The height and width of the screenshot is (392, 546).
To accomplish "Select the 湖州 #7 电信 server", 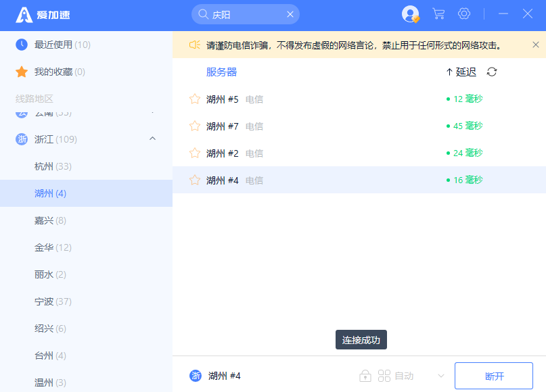I will pos(359,126).
